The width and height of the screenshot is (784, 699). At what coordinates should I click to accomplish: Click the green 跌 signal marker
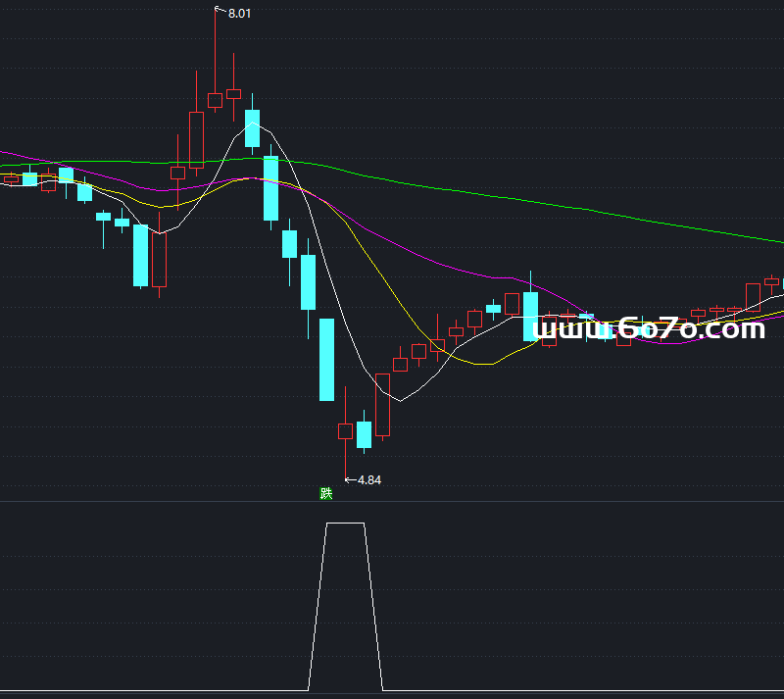click(x=326, y=494)
